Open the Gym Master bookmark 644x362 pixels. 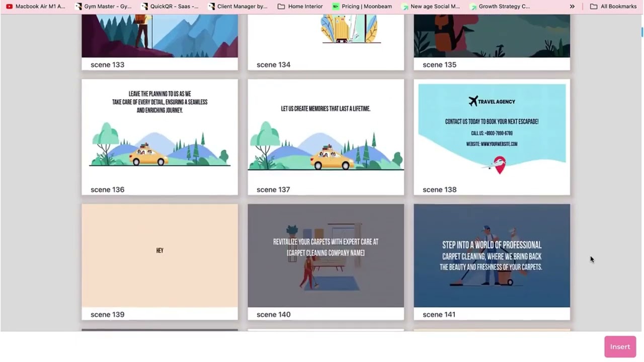point(103,7)
